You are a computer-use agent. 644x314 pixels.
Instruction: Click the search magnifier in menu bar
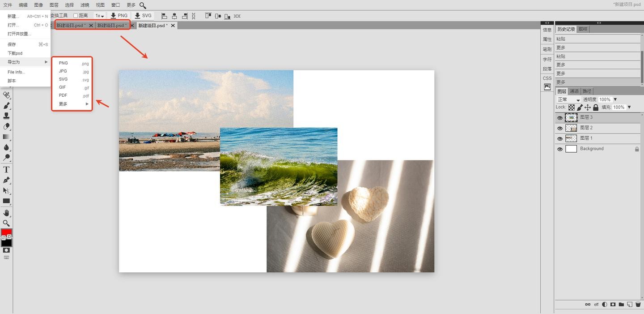(x=143, y=5)
